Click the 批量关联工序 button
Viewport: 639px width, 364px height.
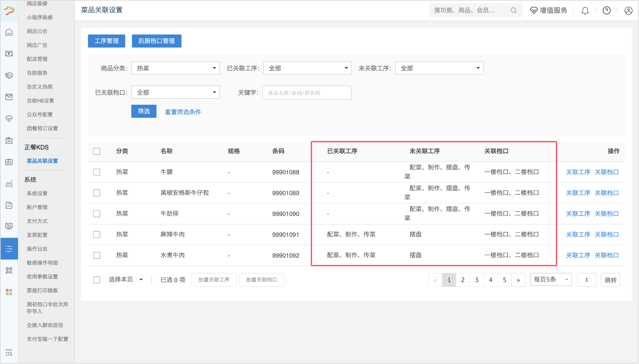click(214, 280)
